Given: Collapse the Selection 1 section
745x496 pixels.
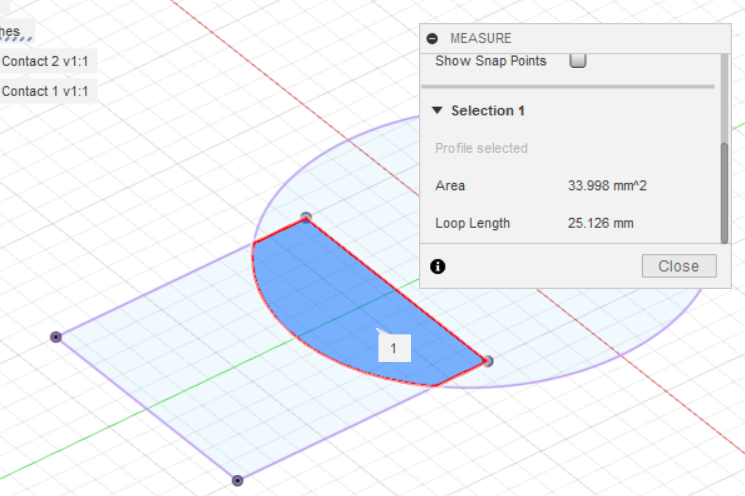Looking at the screenshot, I should (x=437, y=111).
